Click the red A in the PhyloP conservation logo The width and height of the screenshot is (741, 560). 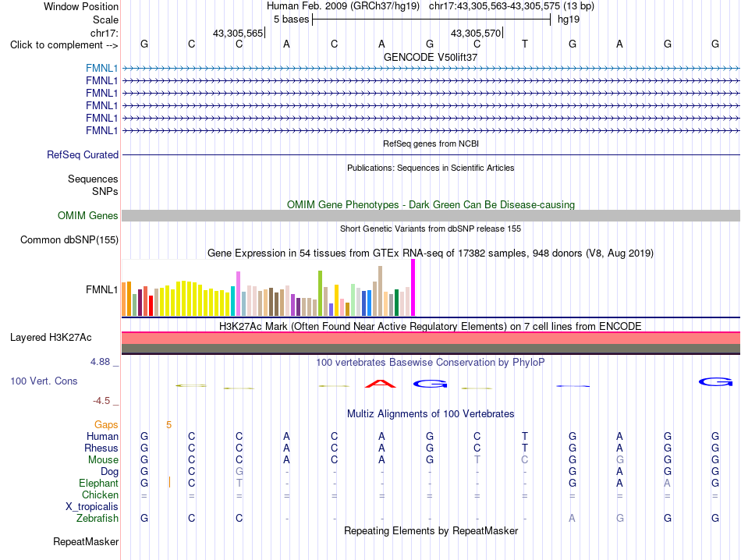381,384
